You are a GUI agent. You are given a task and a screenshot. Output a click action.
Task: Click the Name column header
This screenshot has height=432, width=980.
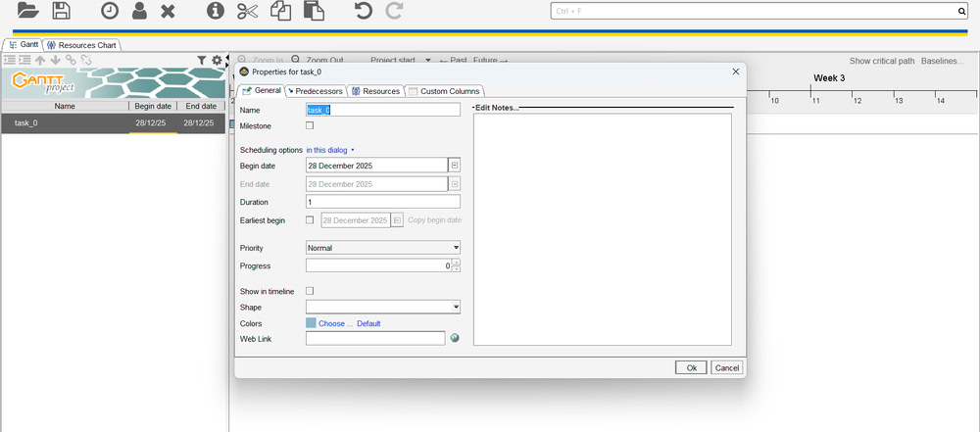pyautogui.click(x=65, y=106)
